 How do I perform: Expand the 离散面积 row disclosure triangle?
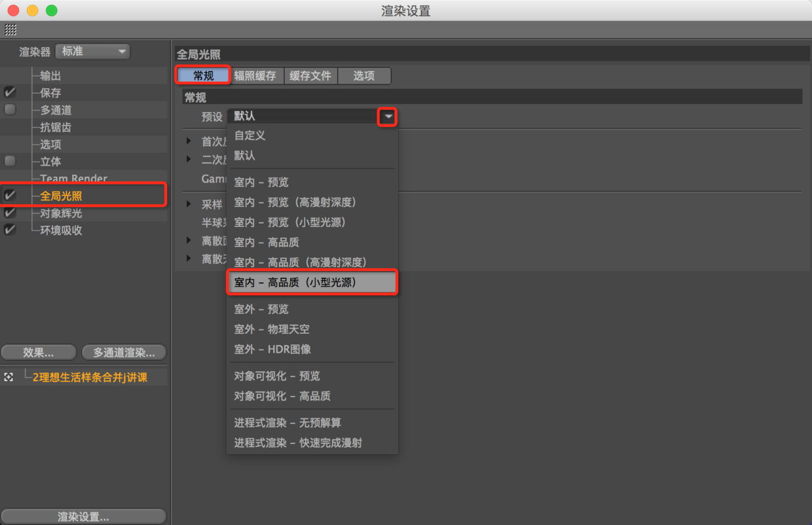[189, 240]
